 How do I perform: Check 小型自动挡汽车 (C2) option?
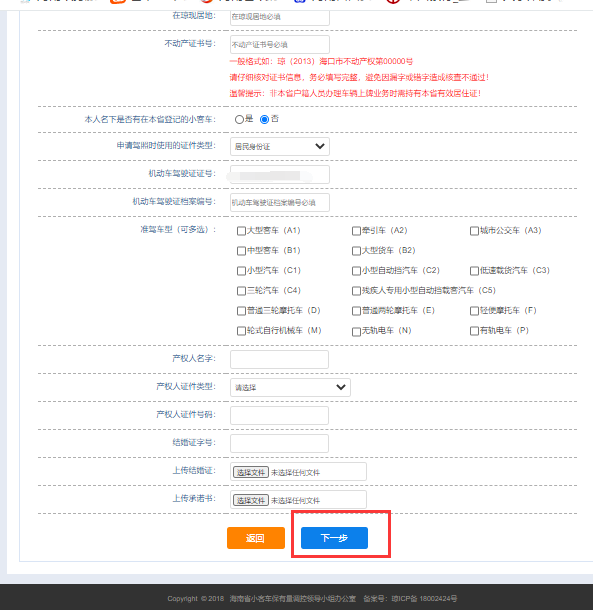[356, 271]
